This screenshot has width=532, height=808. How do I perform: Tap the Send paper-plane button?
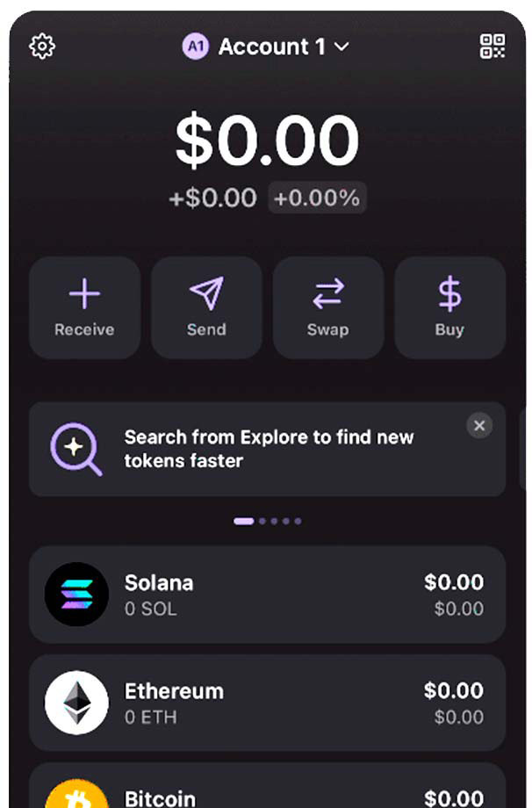coord(206,307)
